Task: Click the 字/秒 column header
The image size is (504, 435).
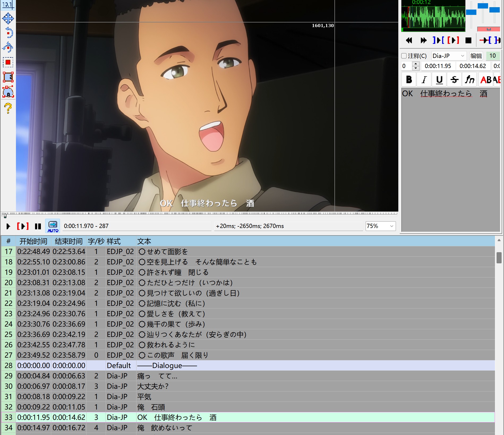Action: click(x=96, y=241)
